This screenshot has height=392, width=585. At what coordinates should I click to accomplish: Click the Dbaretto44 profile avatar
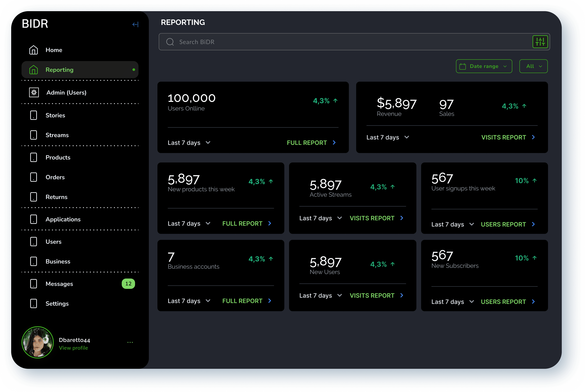point(38,342)
